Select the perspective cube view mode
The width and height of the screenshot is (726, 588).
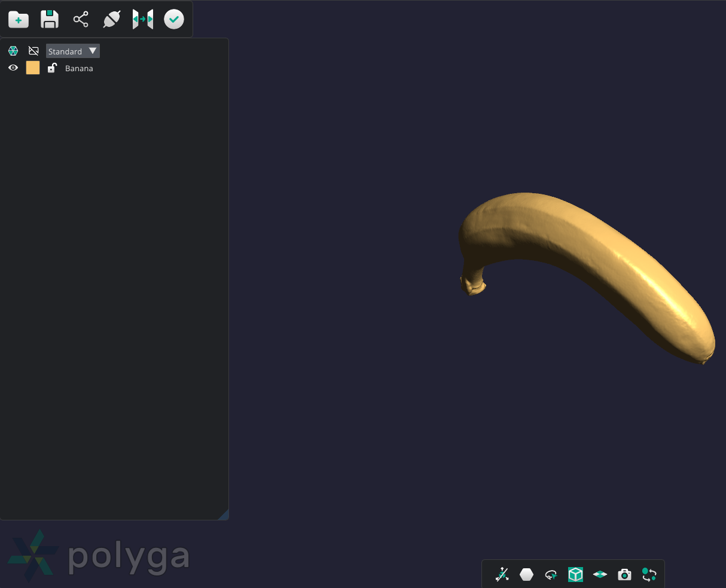575,574
